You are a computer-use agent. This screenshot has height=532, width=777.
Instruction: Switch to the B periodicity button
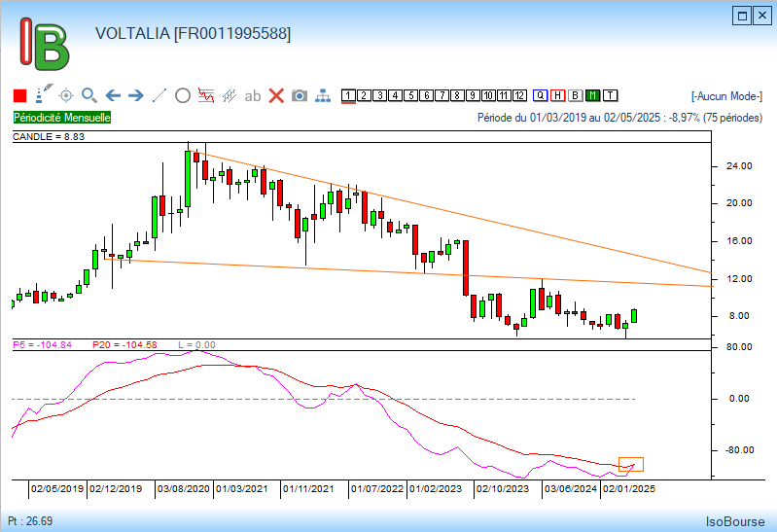(x=576, y=95)
